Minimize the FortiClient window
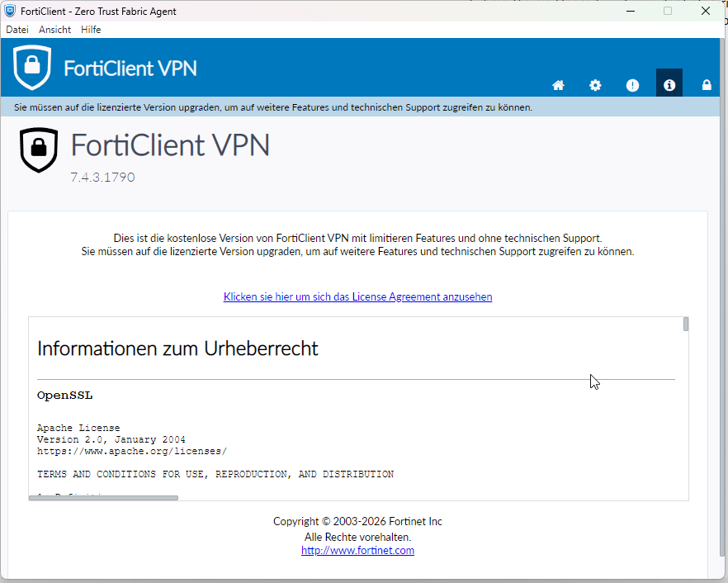 pos(631,11)
